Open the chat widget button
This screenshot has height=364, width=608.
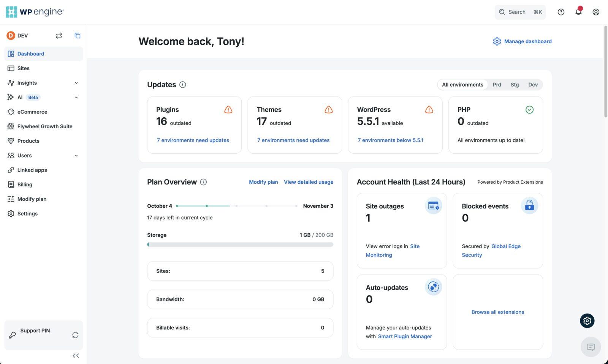point(591,347)
